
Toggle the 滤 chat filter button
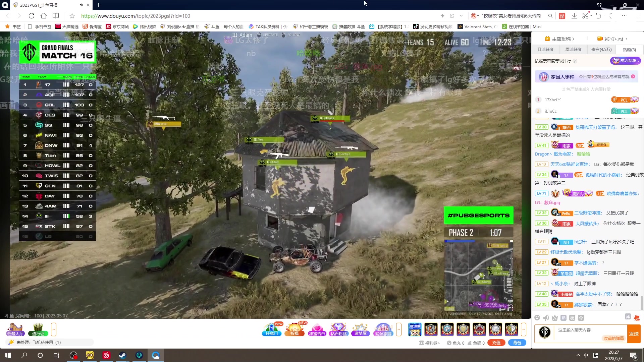click(x=628, y=317)
